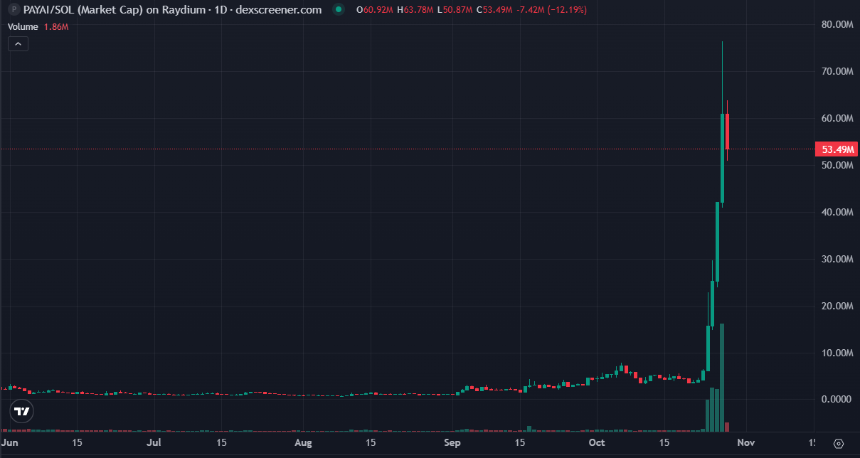This screenshot has width=860, height=458.
Task: Click the current price label 53.49M
Action: 836,149
